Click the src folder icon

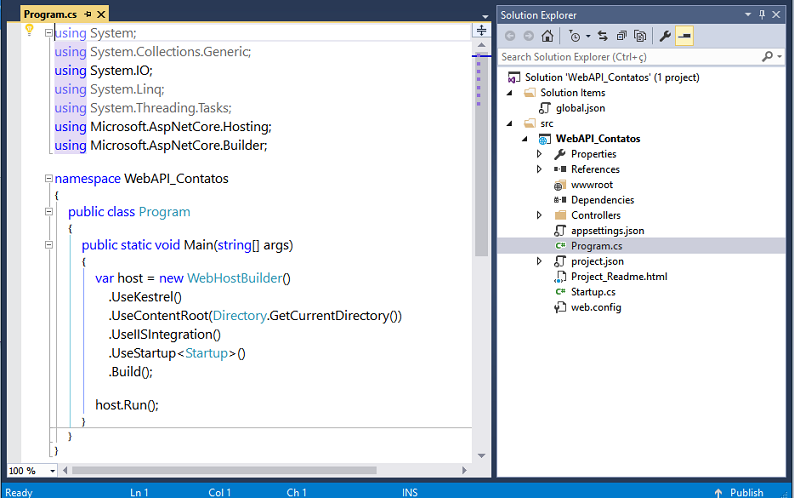point(530,123)
